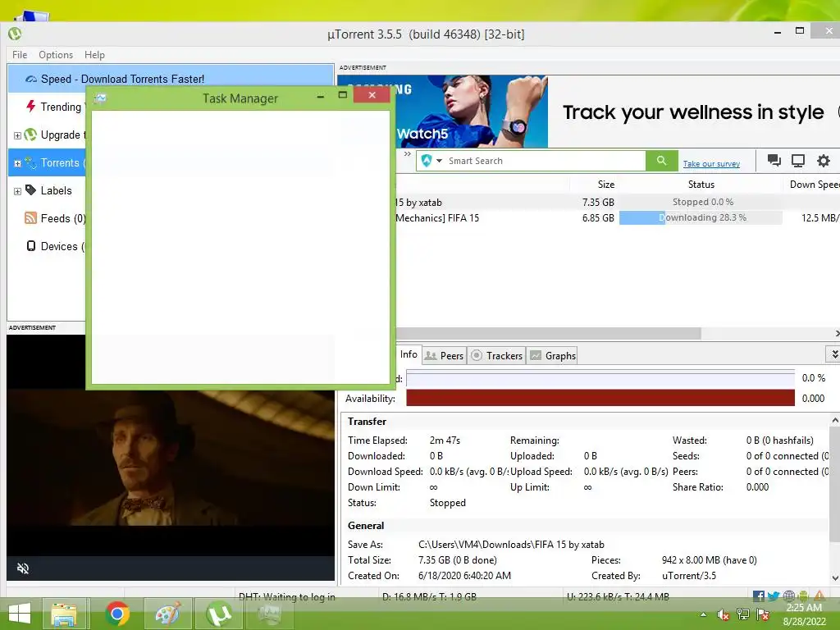This screenshot has height=630, width=840.
Task: Show hidden tray icons arrow
Action: (x=703, y=615)
